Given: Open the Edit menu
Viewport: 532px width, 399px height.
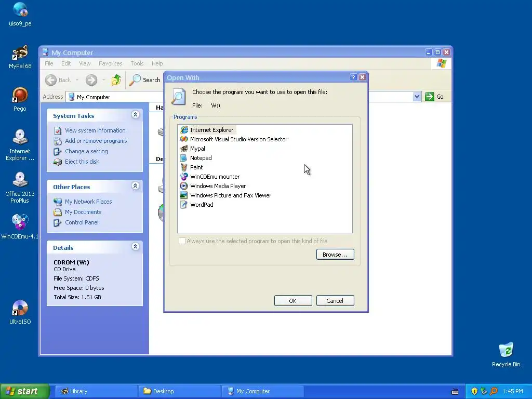Looking at the screenshot, I should coord(66,63).
